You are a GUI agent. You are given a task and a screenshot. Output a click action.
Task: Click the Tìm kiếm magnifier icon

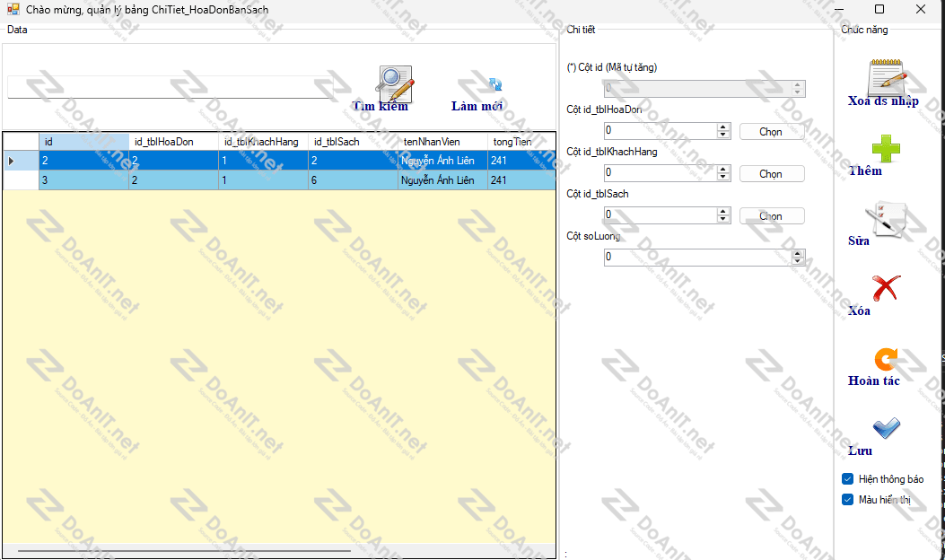click(x=395, y=83)
